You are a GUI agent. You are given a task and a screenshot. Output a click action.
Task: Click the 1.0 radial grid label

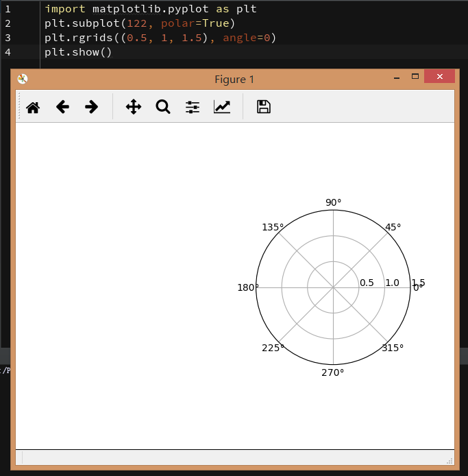(x=392, y=283)
